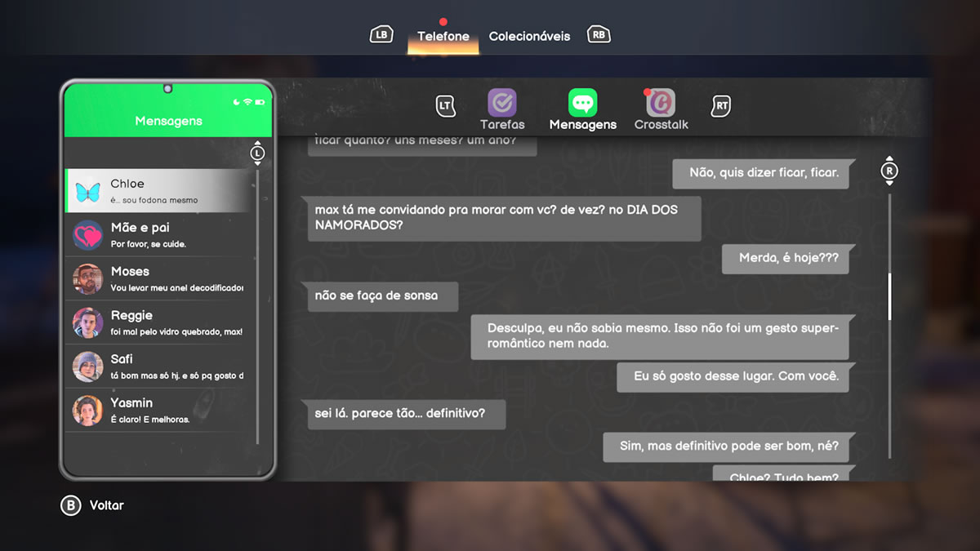The width and height of the screenshot is (980, 551).
Task: Click Yasmin's profile picture
Action: (x=87, y=410)
